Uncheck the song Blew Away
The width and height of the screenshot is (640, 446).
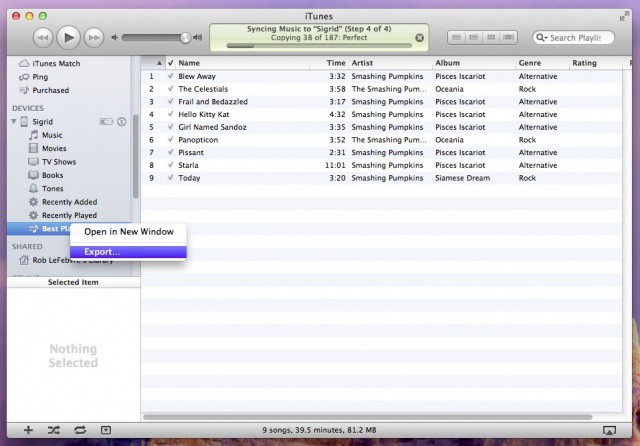pos(170,76)
